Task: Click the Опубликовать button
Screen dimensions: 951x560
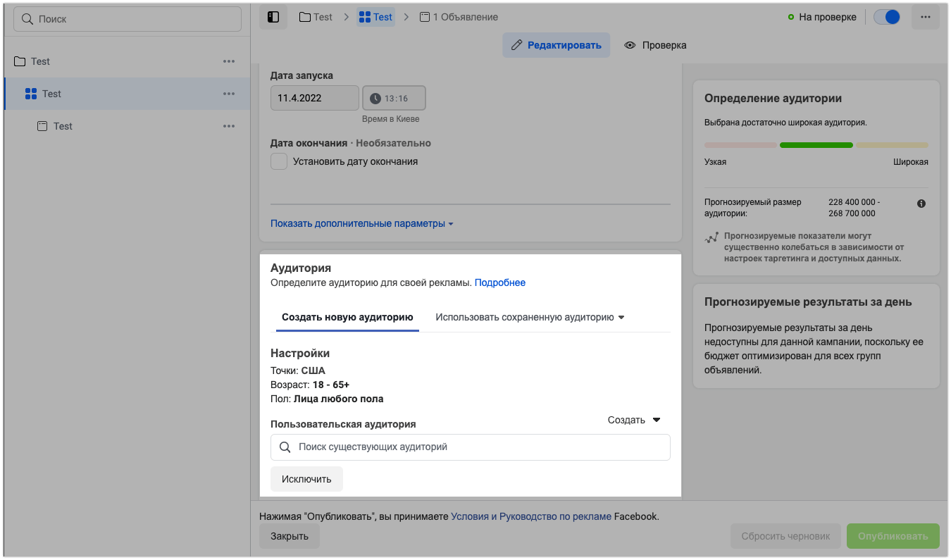Action: click(893, 536)
